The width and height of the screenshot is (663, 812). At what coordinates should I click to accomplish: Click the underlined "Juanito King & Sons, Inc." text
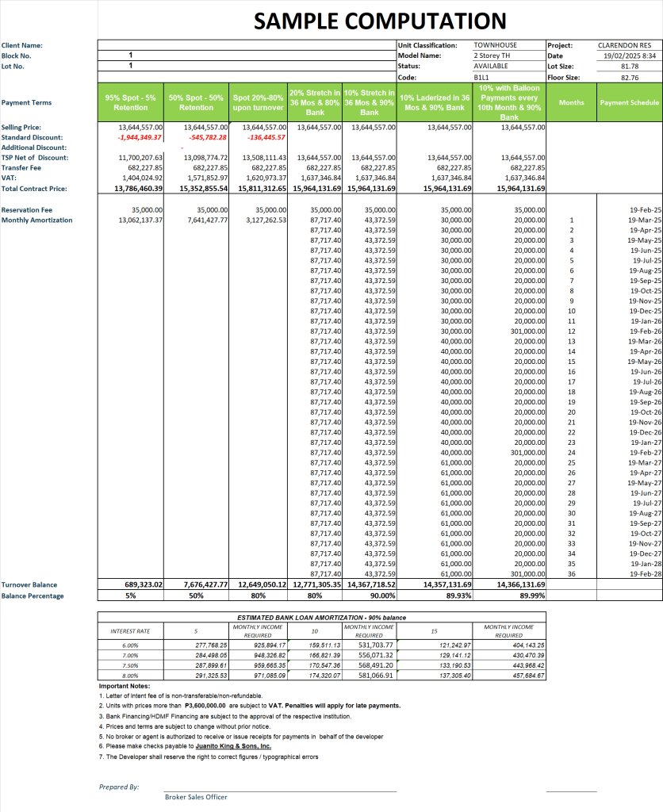[x=233, y=746]
